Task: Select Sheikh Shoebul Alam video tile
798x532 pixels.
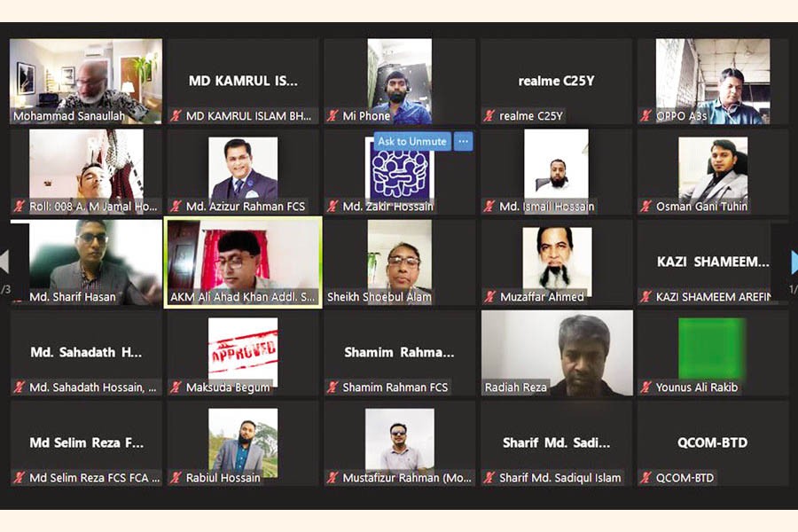Action: coord(400,262)
